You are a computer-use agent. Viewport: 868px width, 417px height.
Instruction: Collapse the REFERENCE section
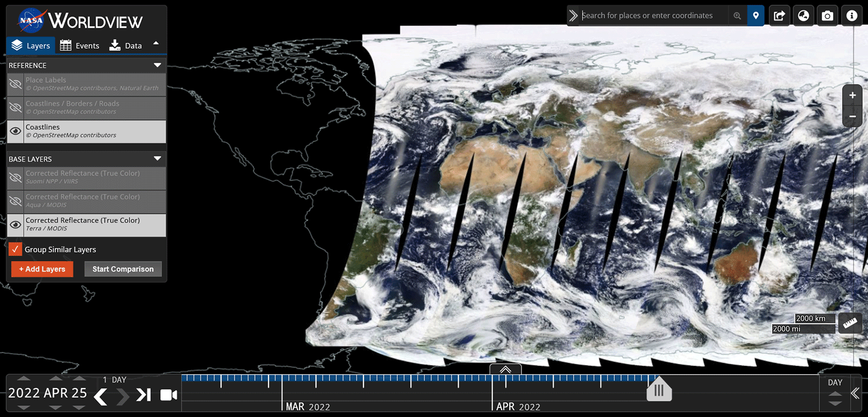coord(157,65)
